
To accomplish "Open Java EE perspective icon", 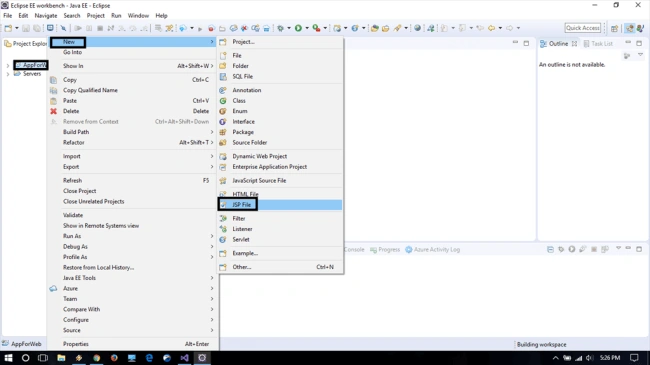I will [x=630, y=28].
